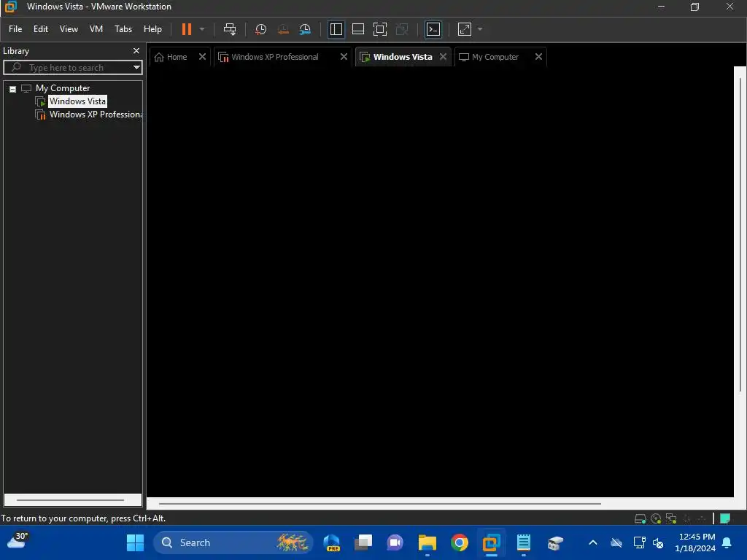Click the muted volume tray icon
The width and height of the screenshot is (747, 560).
658,542
